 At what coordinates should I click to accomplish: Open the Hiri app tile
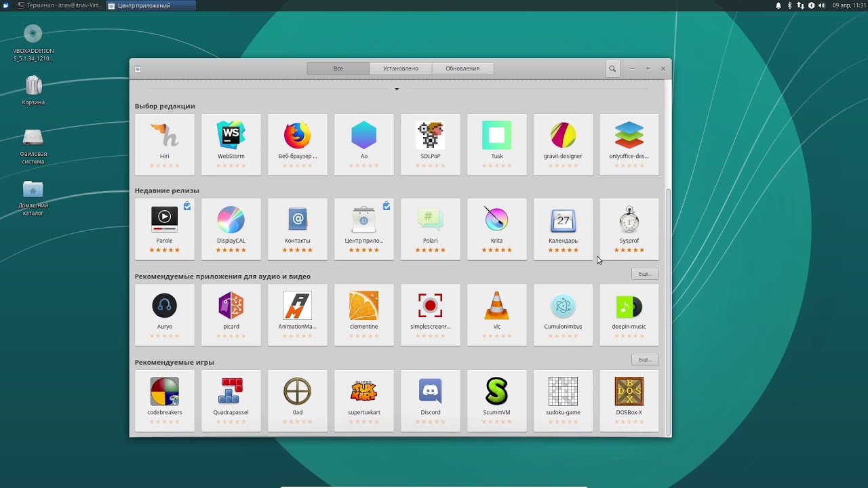pyautogui.click(x=165, y=144)
